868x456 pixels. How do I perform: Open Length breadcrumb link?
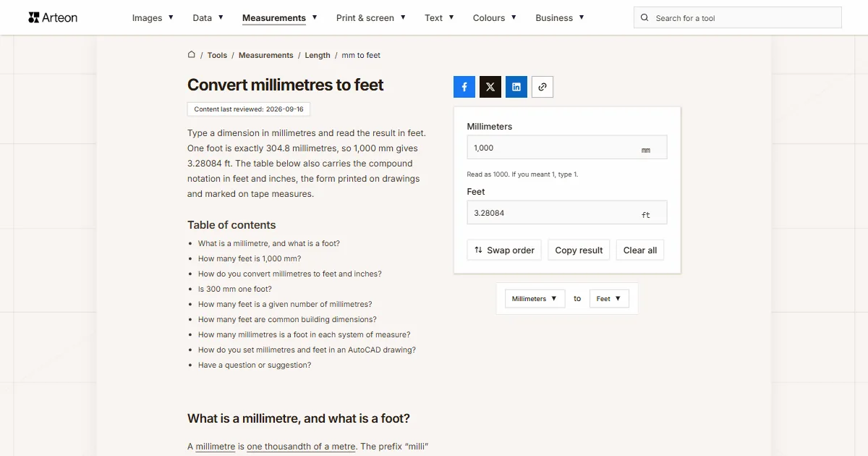pyautogui.click(x=318, y=55)
